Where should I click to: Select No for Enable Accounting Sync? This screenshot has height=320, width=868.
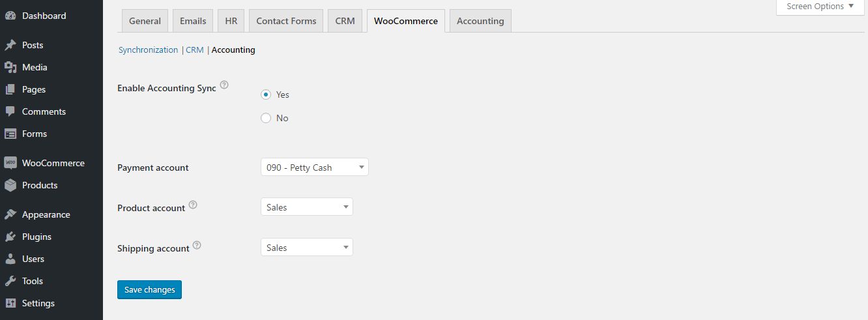(265, 118)
